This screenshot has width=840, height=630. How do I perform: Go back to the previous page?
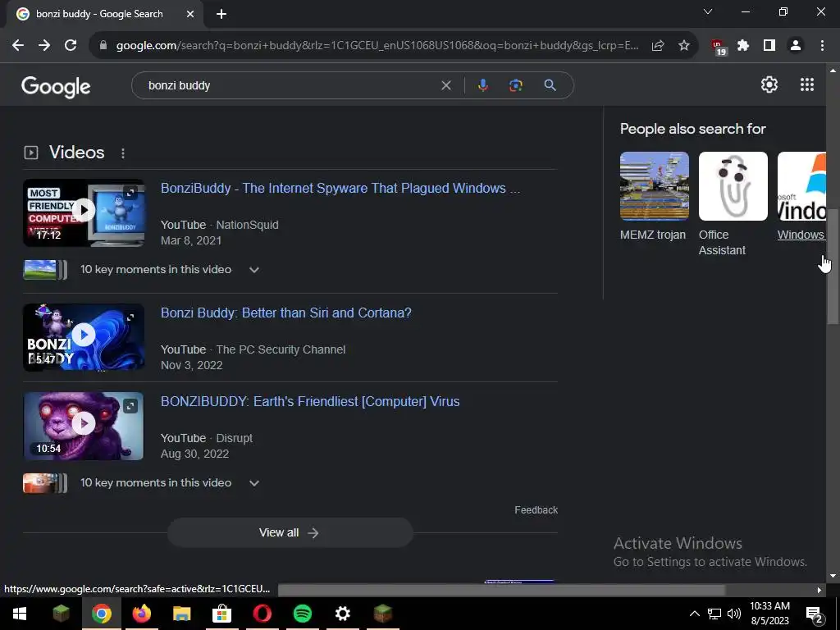[18, 46]
